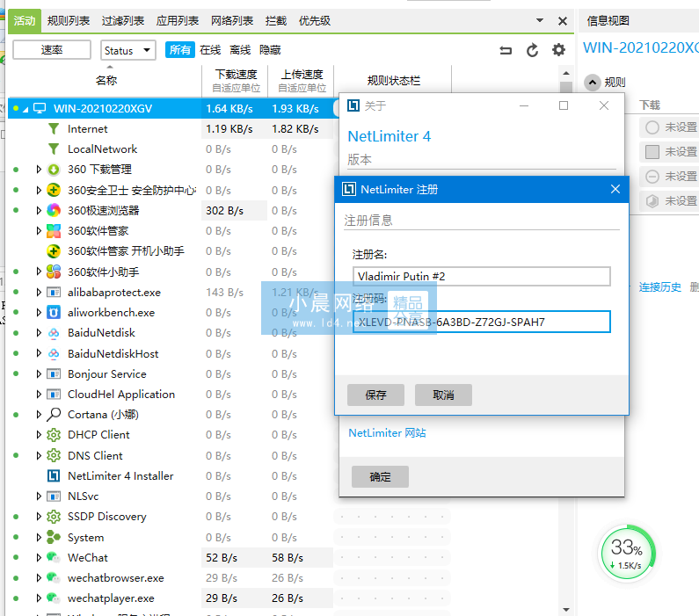699x616 pixels.
Task: Click the 360软件管家 开机小助手 icon
Action: [54, 251]
